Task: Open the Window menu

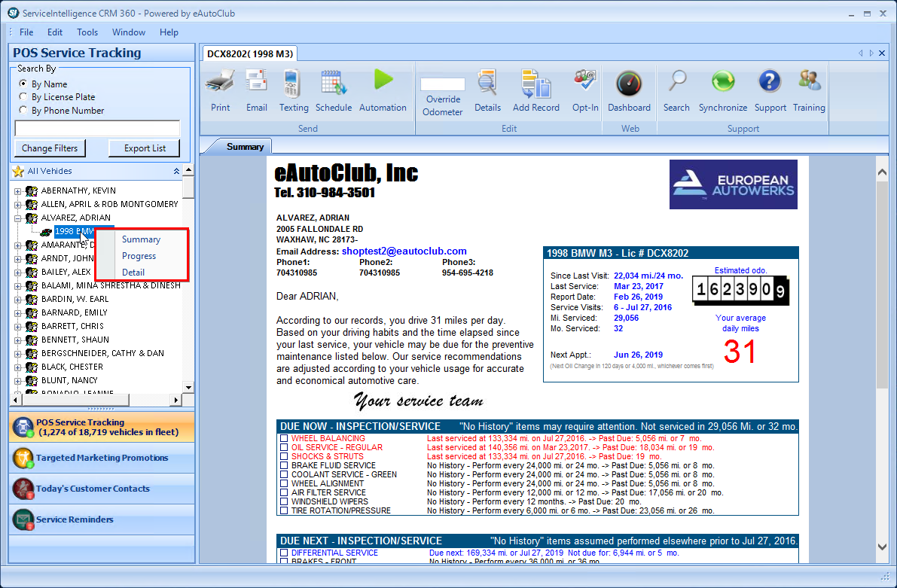Action: [129, 32]
